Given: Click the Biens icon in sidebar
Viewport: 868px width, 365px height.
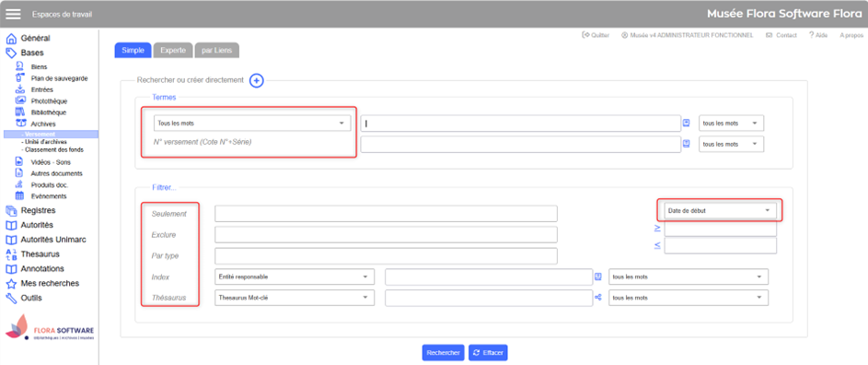Looking at the screenshot, I should click(x=20, y=66).
